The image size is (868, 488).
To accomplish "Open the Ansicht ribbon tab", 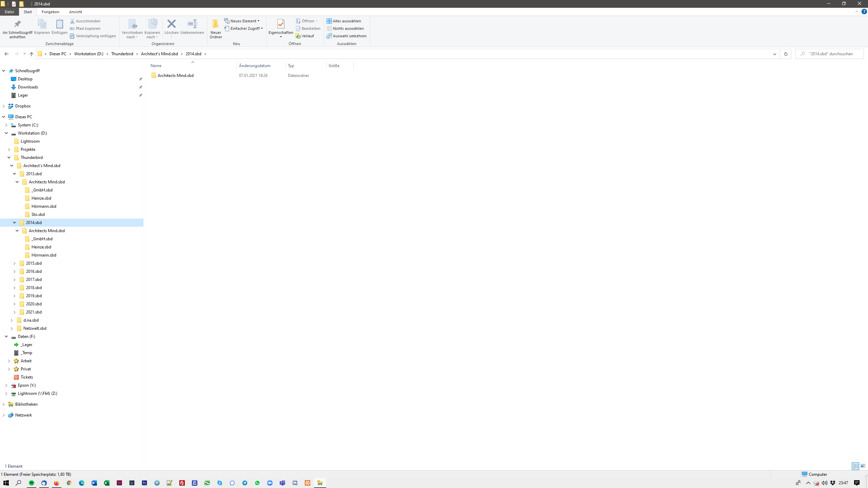I will pyautogui.click(x=75, y=12).
